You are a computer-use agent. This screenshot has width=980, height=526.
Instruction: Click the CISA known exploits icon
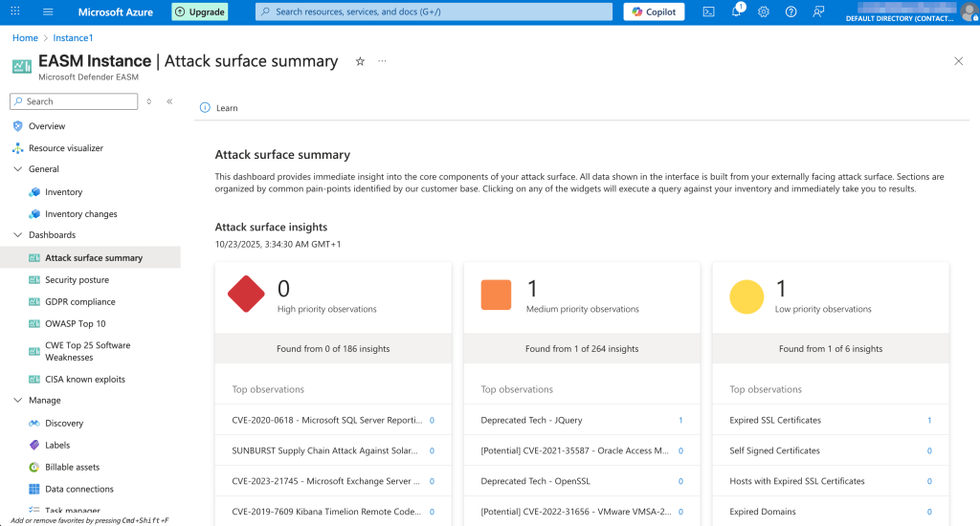(34, 379)
